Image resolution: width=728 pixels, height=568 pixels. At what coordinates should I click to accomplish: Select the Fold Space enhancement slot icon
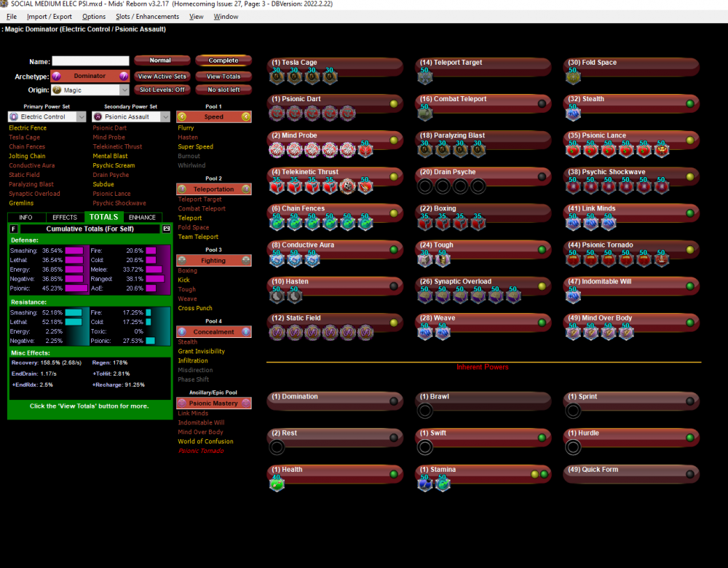point(574,76)
